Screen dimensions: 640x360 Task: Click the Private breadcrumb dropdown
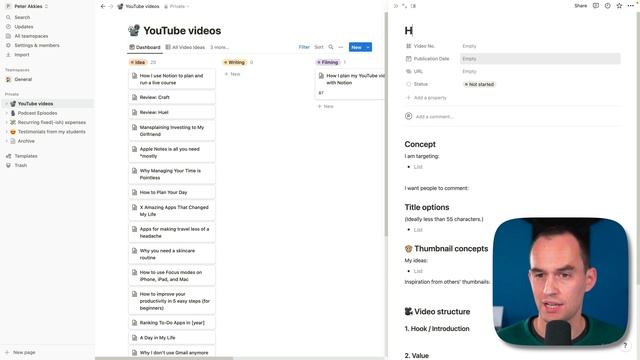177,6
